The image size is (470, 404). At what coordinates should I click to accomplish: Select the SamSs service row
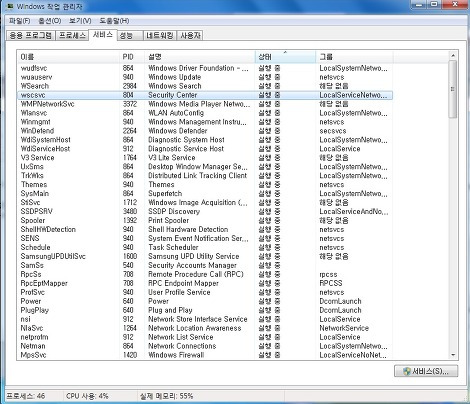tap(205, 265)
